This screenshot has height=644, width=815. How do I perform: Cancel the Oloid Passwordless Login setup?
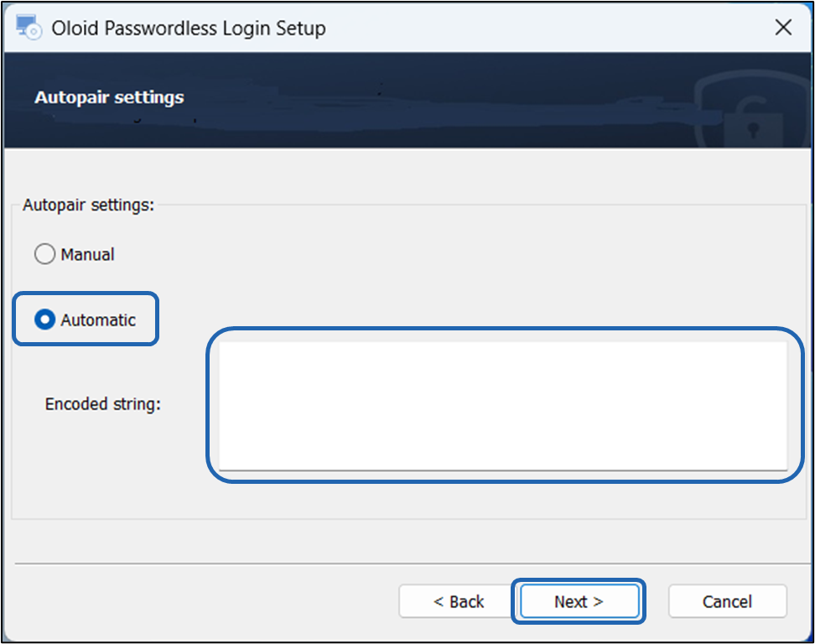point(727,601)
